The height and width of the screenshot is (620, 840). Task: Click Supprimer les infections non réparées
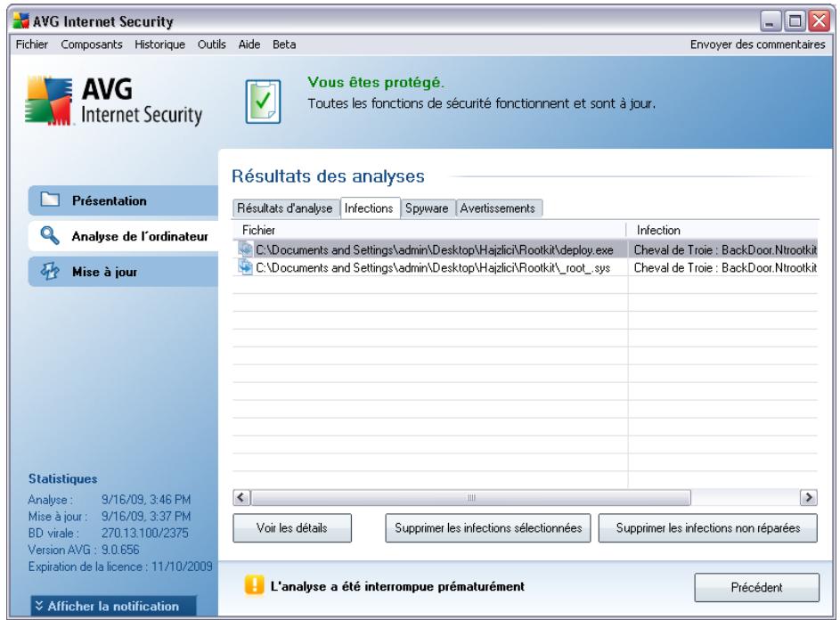(x=707, y=528)
